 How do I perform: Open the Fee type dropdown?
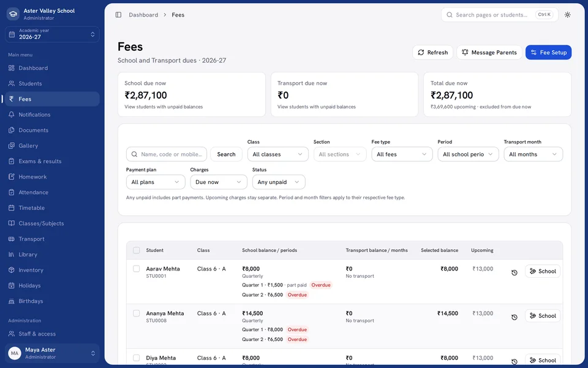click(402, 155)
